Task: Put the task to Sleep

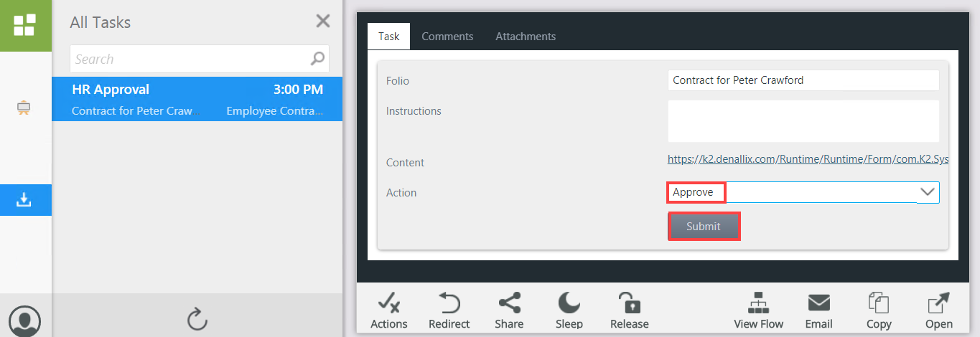Action: click(x=569, y=311)
